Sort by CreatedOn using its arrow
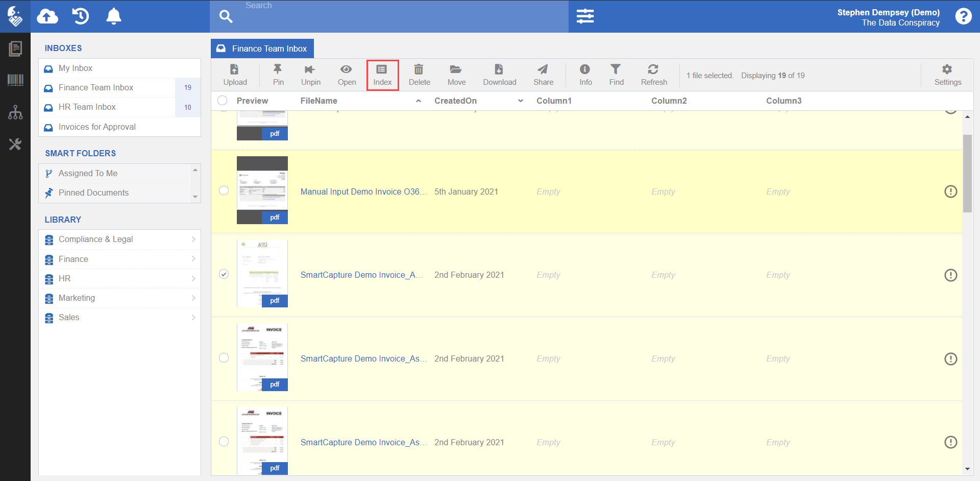Screen dimensions: 980x481 pos(521,101)
